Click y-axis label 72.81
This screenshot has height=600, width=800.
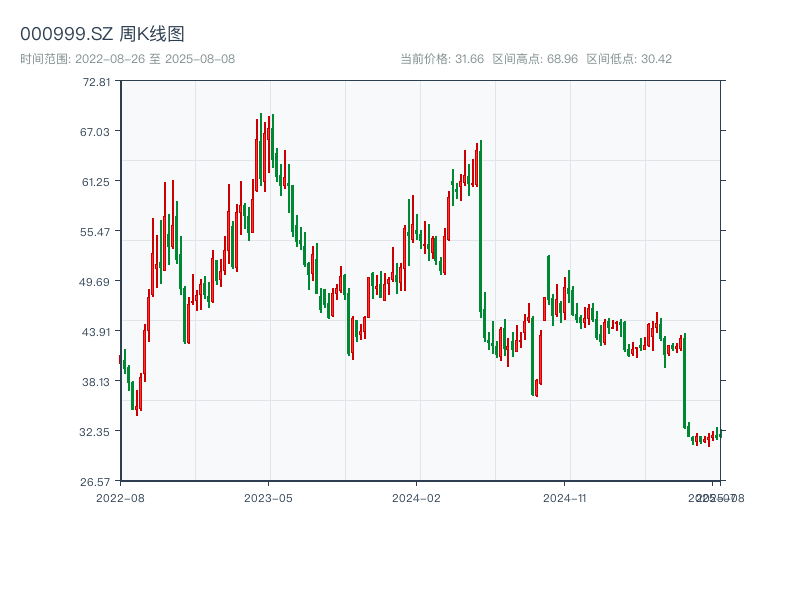[x=96, y=82]
